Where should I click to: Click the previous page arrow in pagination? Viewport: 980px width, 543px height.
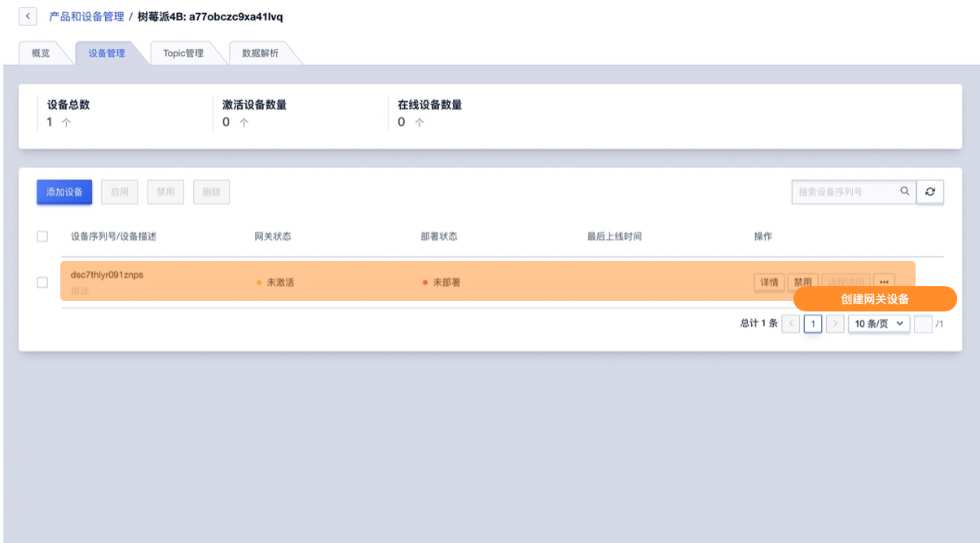pyautogui.click(x=790, y=324)
